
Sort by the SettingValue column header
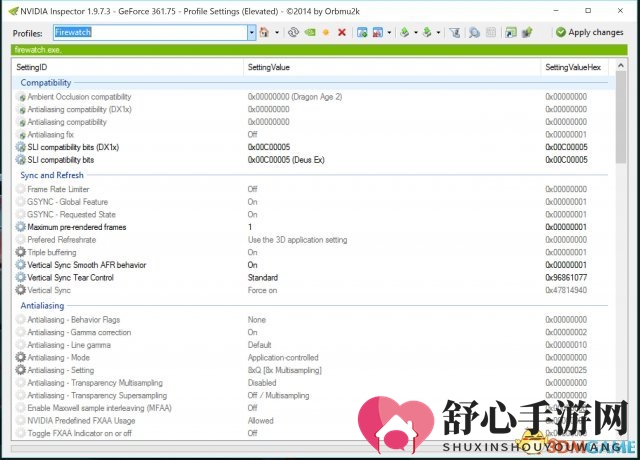click(x=392, y=67)
